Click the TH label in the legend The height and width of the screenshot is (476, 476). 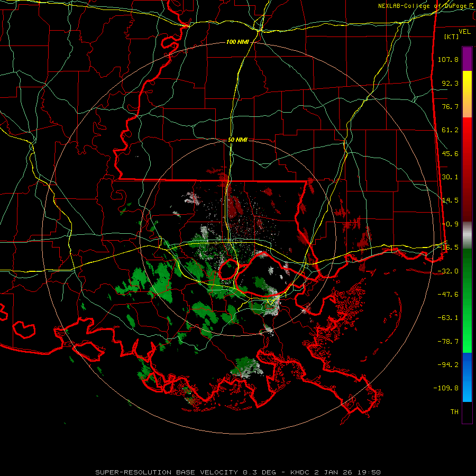tap(454, 412)
